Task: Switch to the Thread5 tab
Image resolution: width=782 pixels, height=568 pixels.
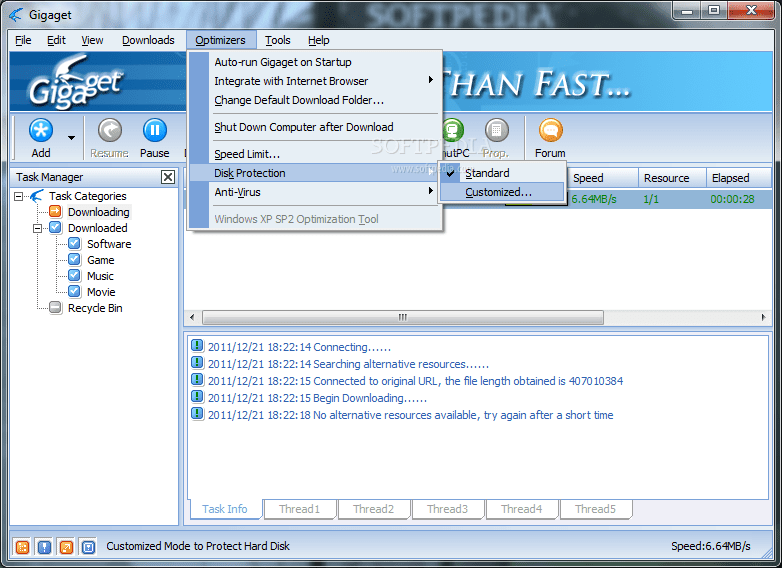Action: click(595, 509)
